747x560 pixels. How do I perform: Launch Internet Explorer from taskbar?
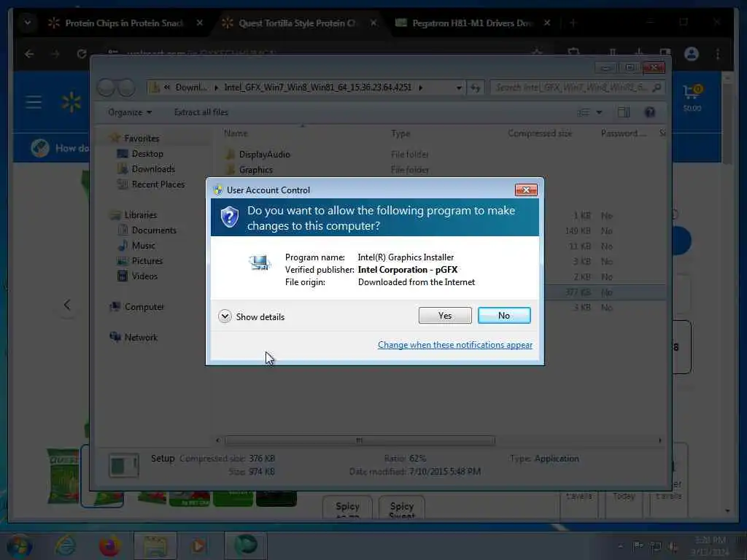coord(65,545)
